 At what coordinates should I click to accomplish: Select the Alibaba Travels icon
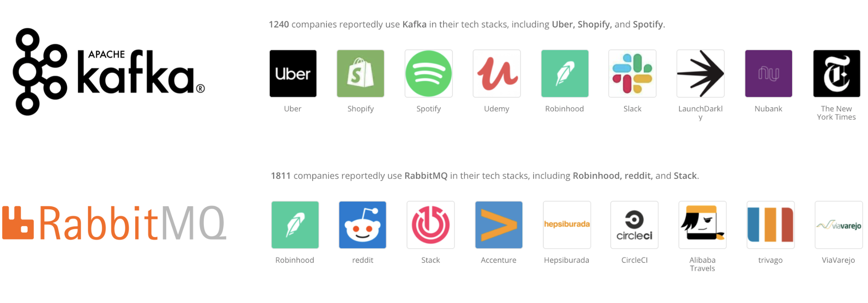pos(703,225)
